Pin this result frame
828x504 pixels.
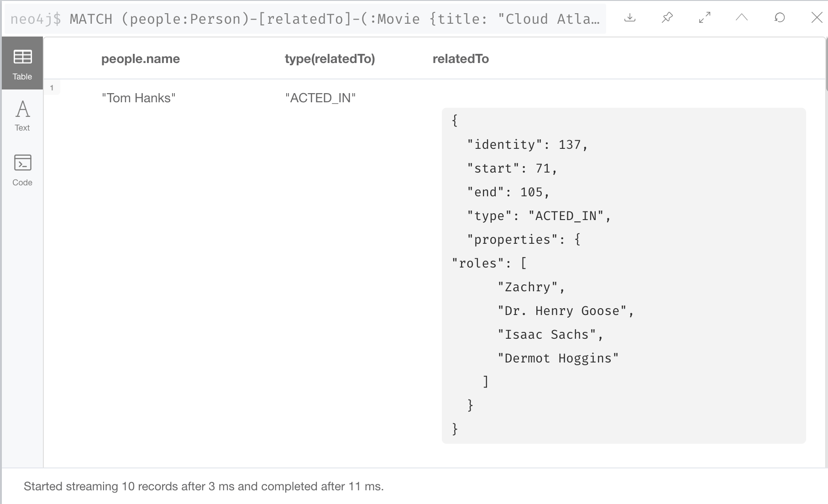(667, 18)
